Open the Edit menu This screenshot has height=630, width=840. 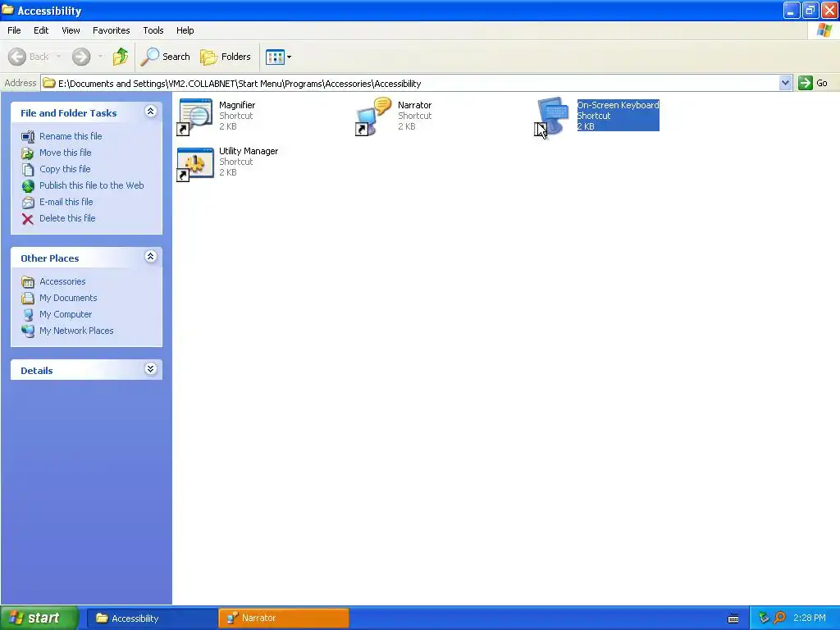(41, 30)
